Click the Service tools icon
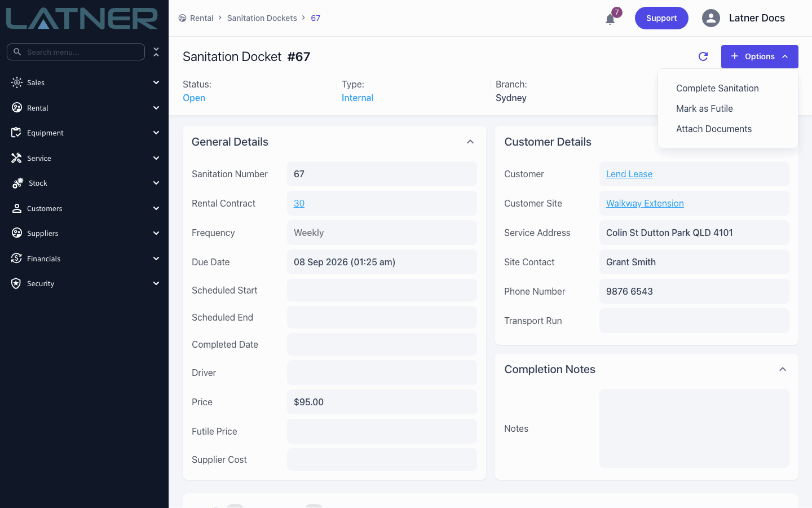Image resolution: width=812 pixels, height=508 pixels. [x=16, y=158]
